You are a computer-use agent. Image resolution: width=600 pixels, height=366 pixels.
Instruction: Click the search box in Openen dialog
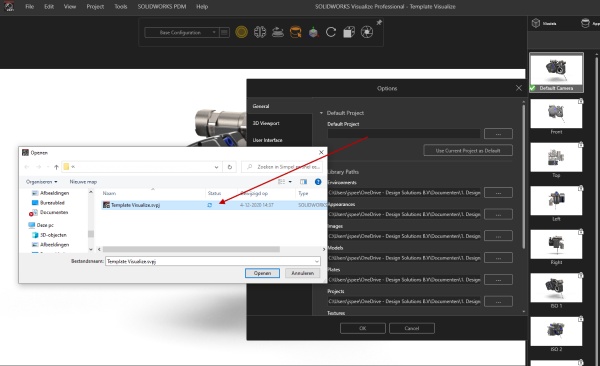(x=282, y=167)
